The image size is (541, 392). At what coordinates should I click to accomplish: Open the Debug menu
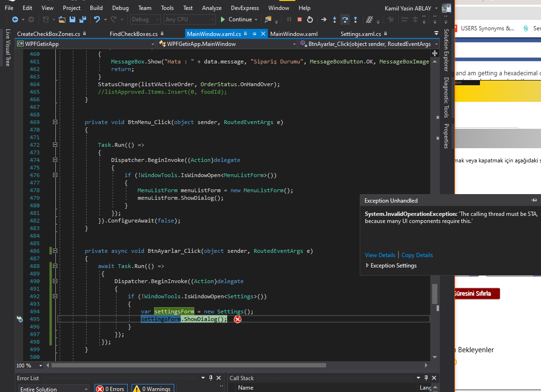(x=120, y=8)
